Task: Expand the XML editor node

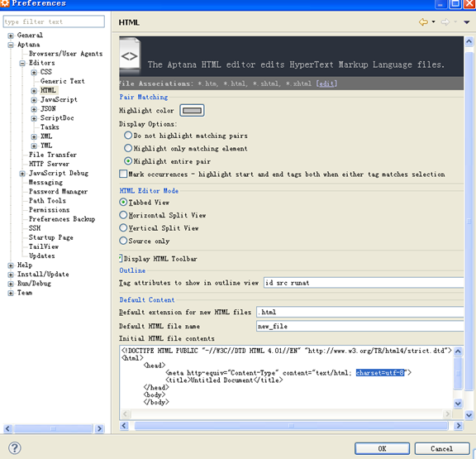Action: coord(34,136)
